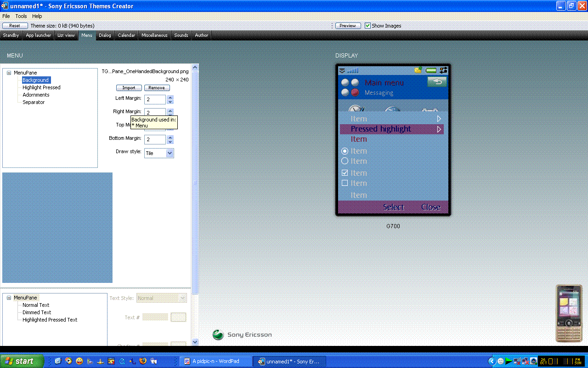
Task: Click the blue background image preview
Action: click(x=57, y=228)
